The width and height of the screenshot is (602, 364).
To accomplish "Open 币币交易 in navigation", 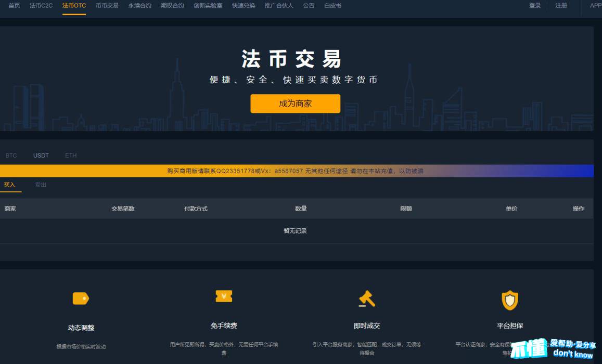I will [x=107, y=5].
